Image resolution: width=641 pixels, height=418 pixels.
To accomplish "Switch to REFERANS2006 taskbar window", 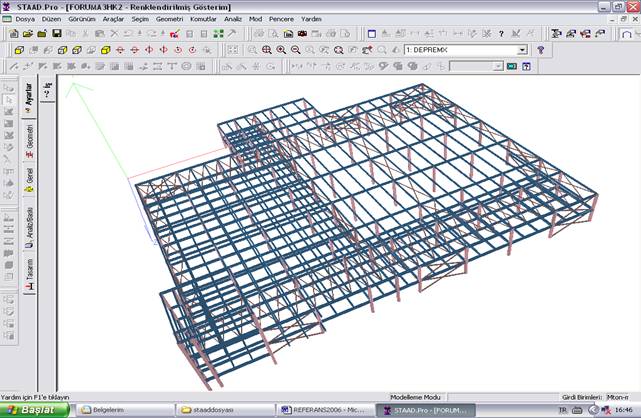I will (x=325, y=410).
